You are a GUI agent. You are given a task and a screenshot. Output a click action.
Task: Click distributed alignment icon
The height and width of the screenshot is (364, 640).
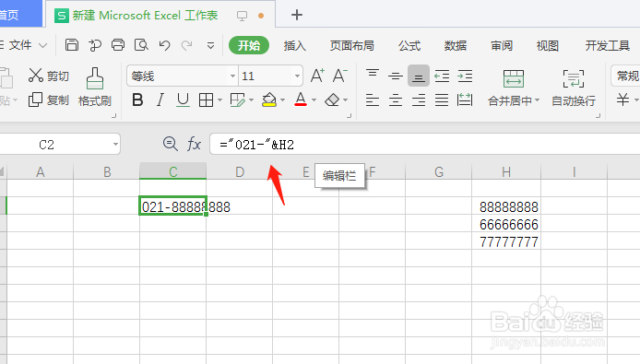tap(465, 100)
